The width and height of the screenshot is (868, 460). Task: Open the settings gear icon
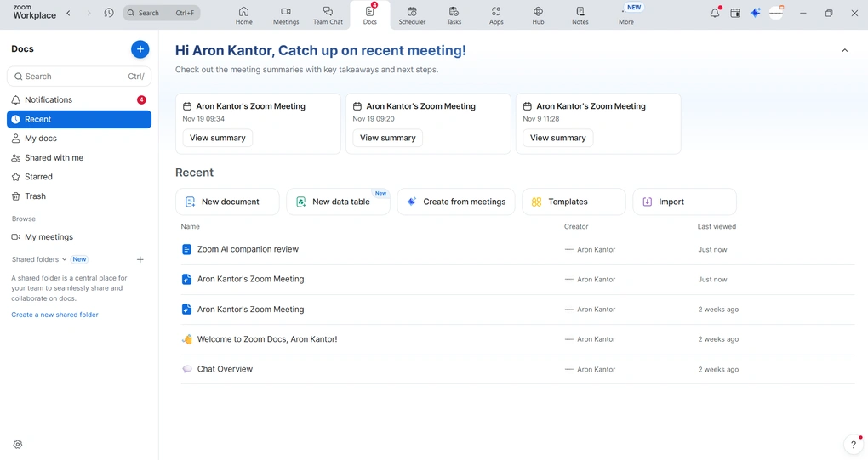point(18,445)
